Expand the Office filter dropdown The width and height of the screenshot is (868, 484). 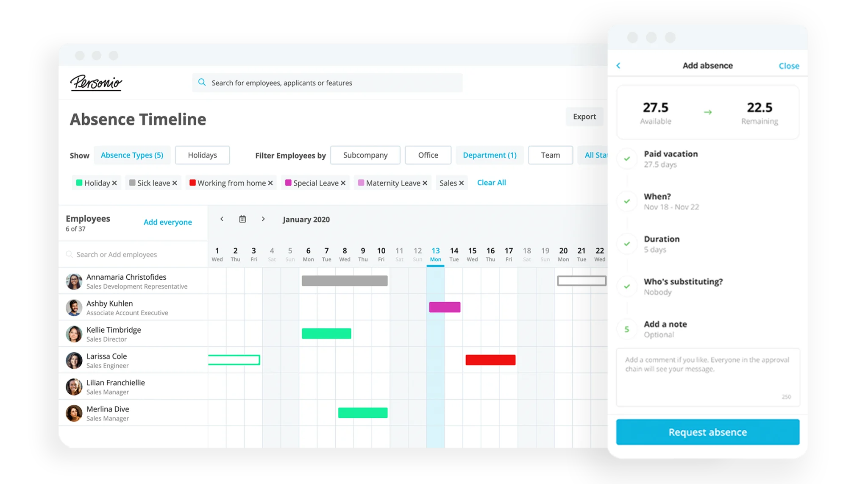(427, 155)
